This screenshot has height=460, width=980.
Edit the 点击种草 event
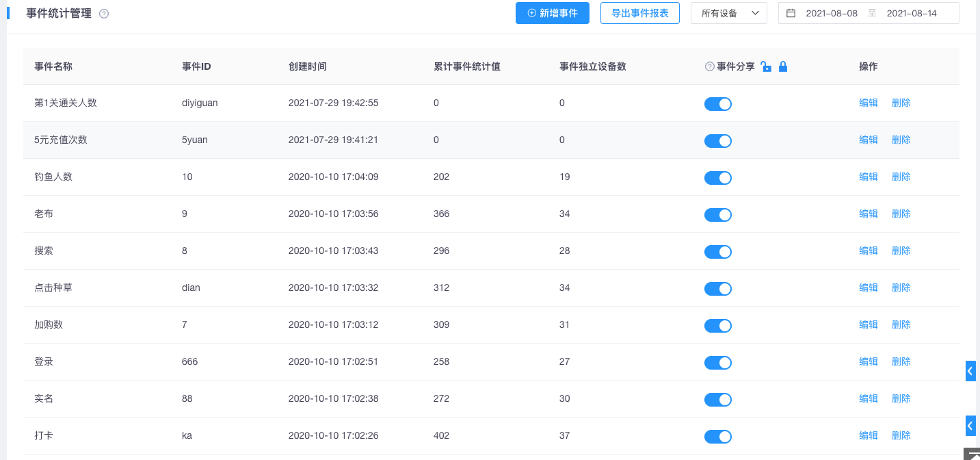[x=869, y=287]
